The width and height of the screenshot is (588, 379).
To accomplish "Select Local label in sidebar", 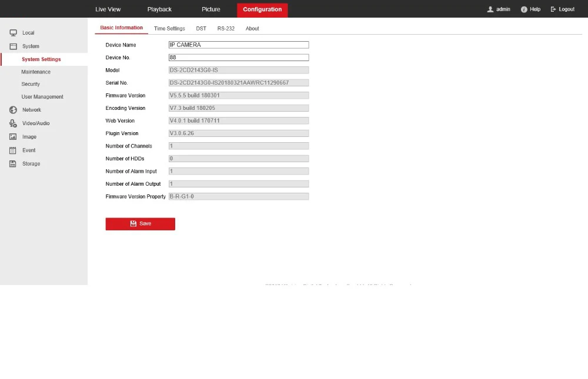I will (28, 33).
